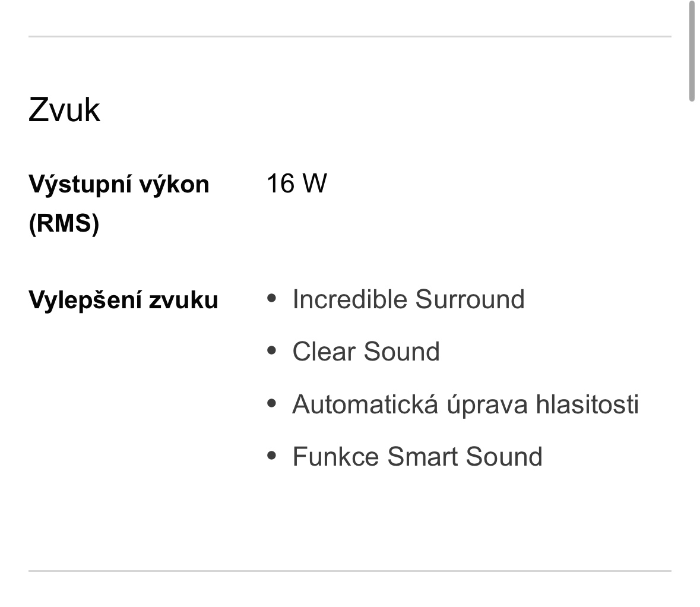
Task: Click the word Surround in the list
Action: tap(470, 299)
